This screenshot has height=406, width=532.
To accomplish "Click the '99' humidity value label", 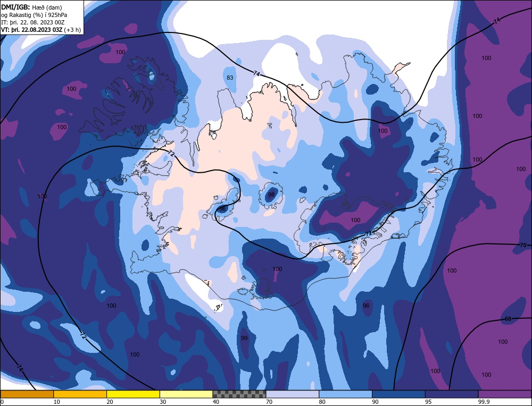I will (x=244, y=338).
